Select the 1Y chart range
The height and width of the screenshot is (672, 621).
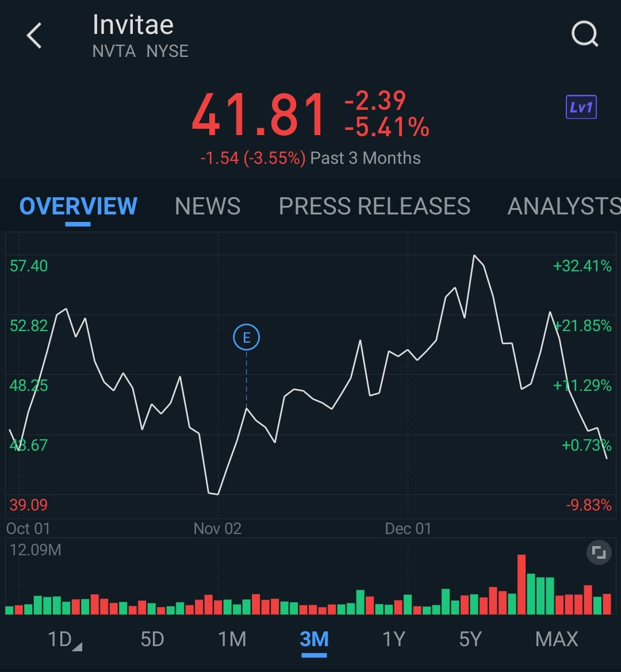[394, 639]
